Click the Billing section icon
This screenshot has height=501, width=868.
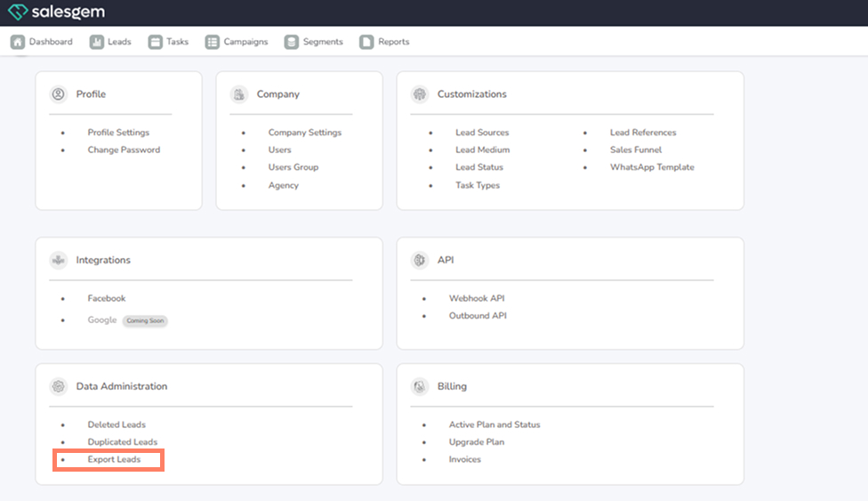tap(420, 387)
